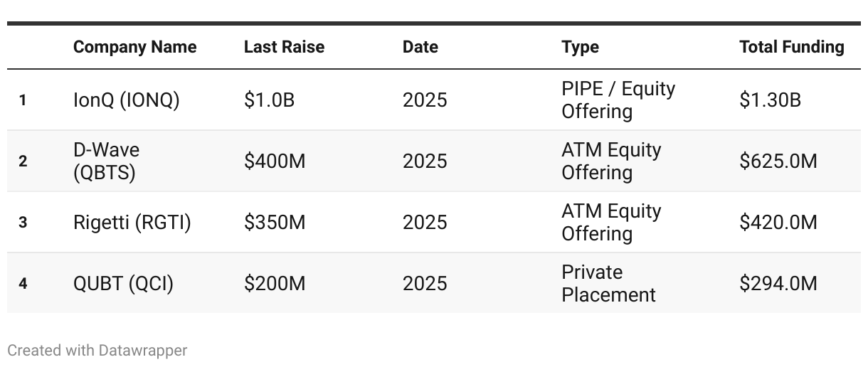The width and height of the screenshot is (868, 367).
Task: Select the $294.0M total funding cell
Action: pyautogui.click(x=778, y=284)
